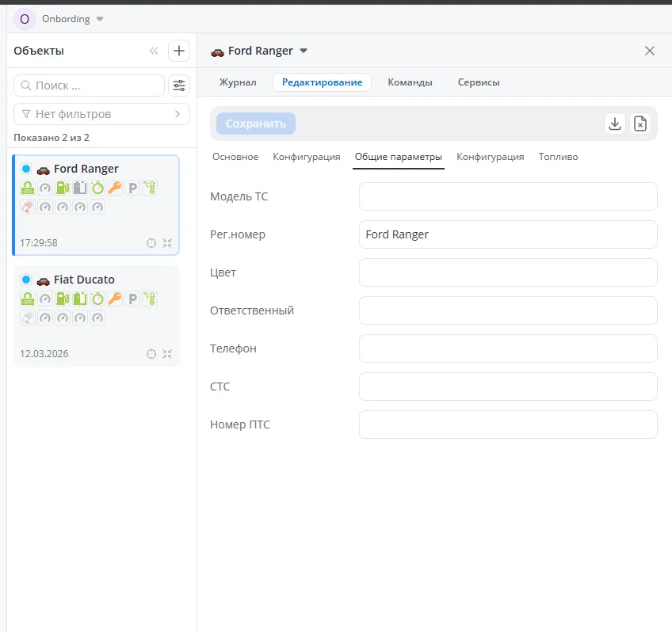This screenshot has height=632, width=672.
Task: Click Fiat Ducato's thermometer temperature icon
Action: tap(150, 299)
